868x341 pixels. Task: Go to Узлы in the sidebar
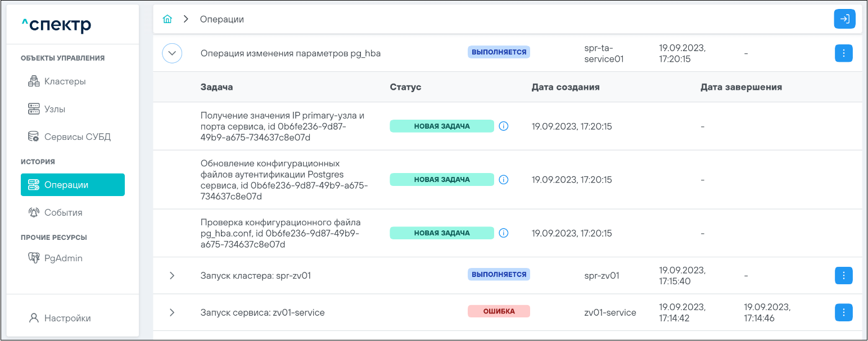point(55,109)
